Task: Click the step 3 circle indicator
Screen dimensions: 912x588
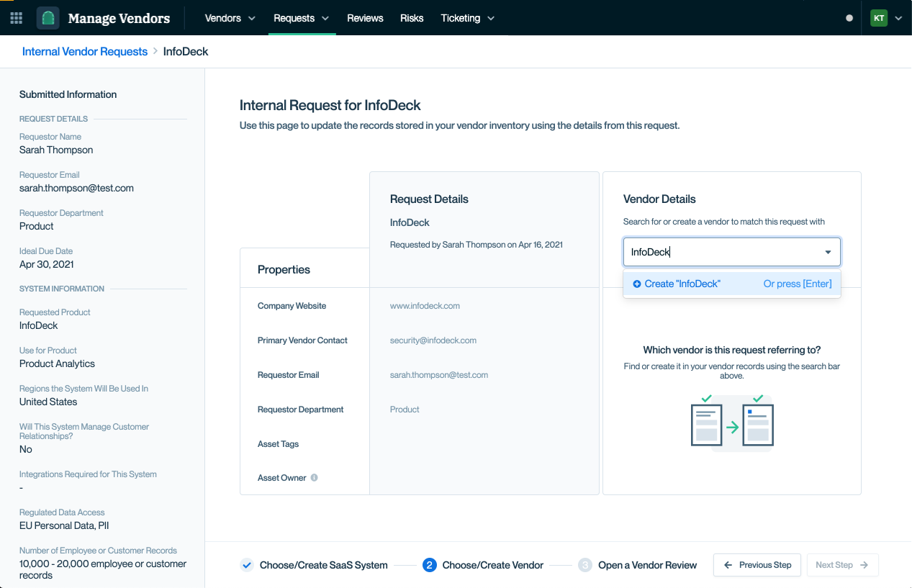Action: tap(585, 565)
